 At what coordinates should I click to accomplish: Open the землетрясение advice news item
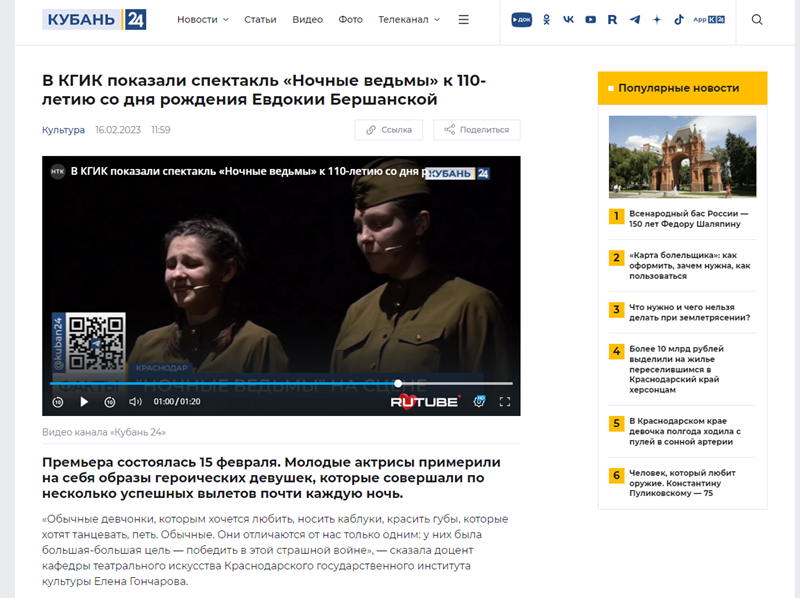pos(690,312)
